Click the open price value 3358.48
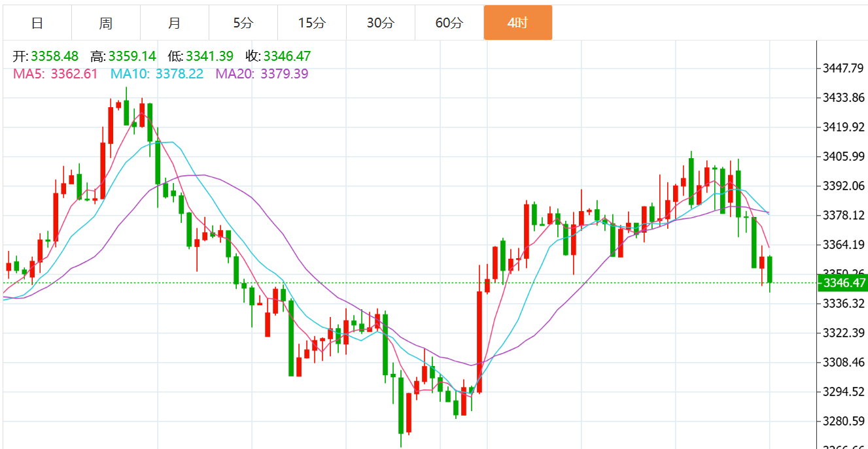The image size is (868, 449). (54, 57)
